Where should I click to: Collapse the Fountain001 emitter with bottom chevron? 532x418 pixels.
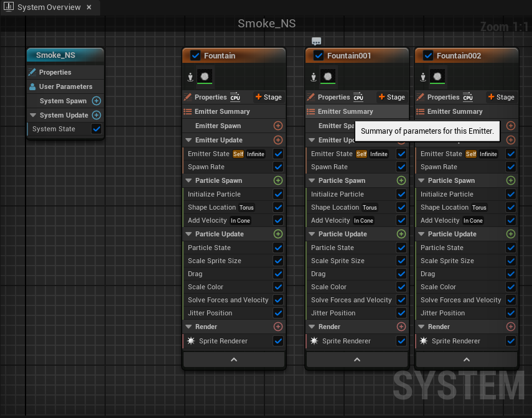point(357,360)
